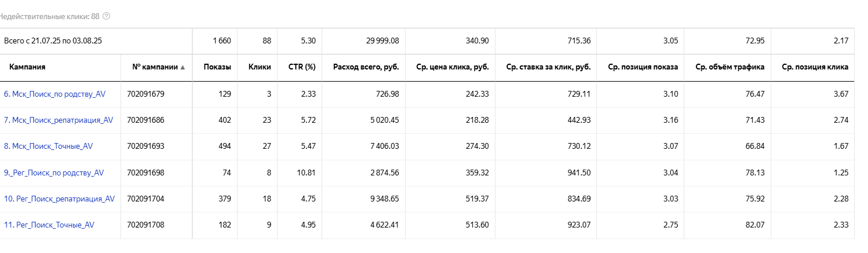Viewport: 868px width, 253px height.
Task: Open campaign 10. Рег_Поиск_репатриация_AV
Action: tap(59, 199)
